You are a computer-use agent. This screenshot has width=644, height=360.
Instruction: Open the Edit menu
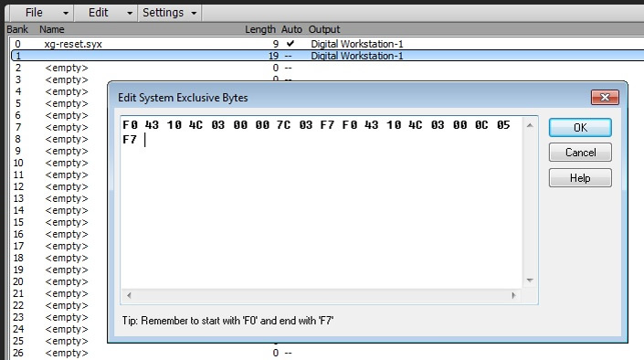pos(98,13)
